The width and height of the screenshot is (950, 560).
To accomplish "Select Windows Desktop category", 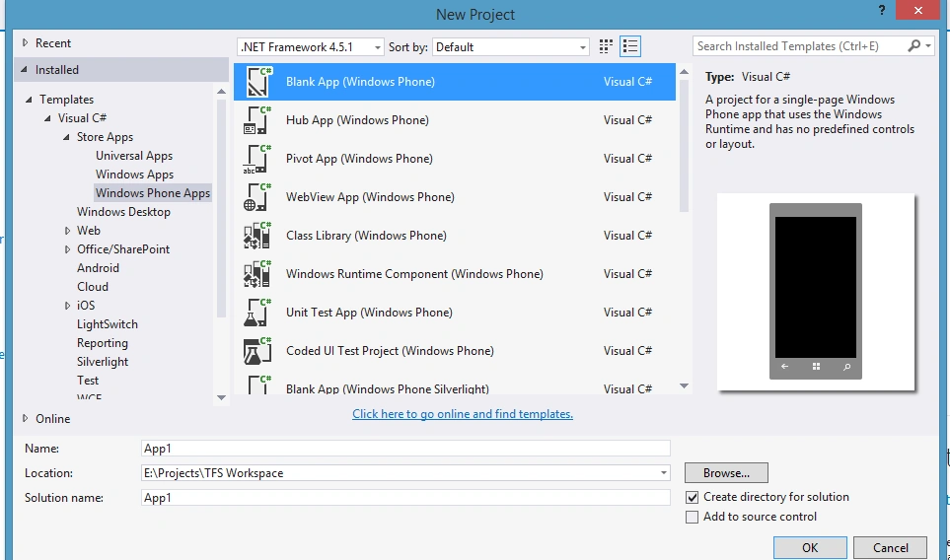I will (x=123, y=212).
